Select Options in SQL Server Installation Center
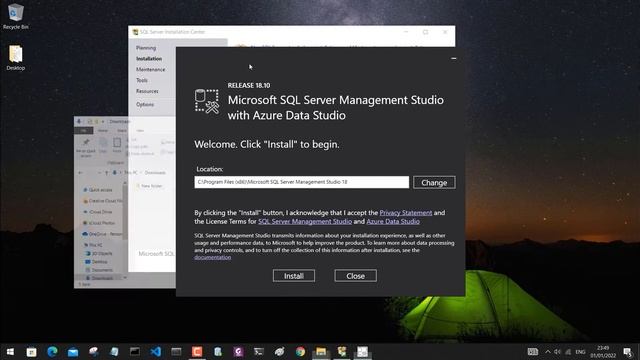640x360 pixels. 145,104
